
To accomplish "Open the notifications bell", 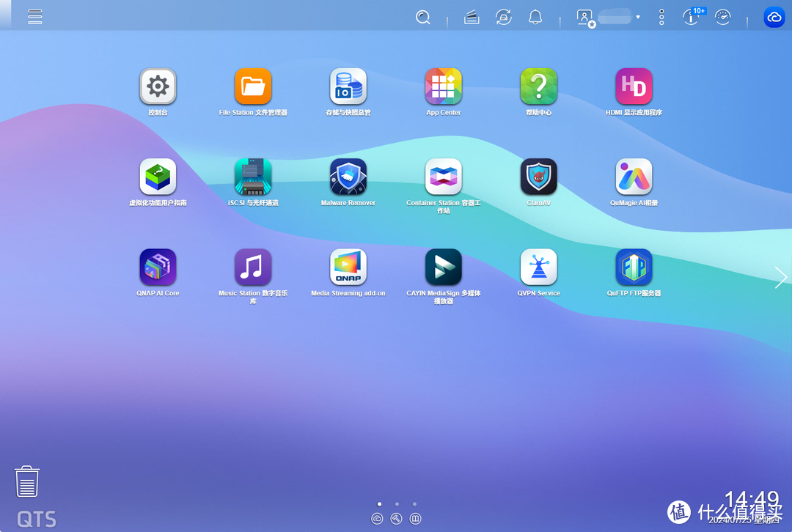I will pyautogui.click(x=535, y=17).
